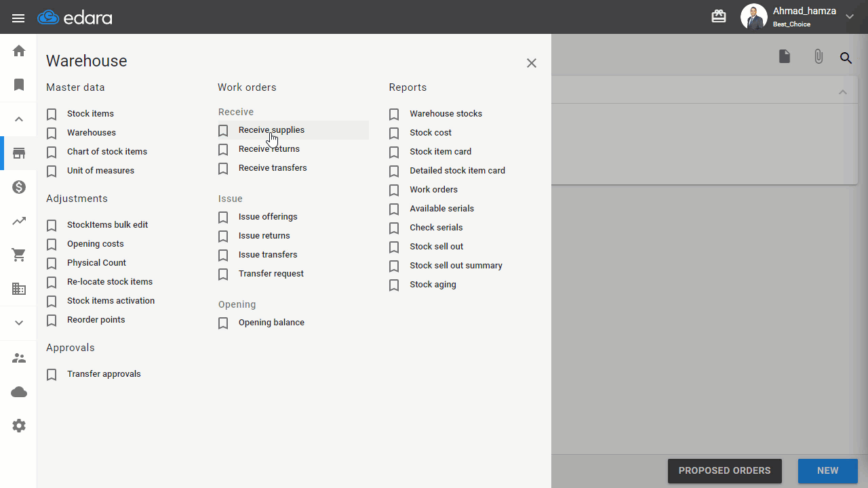Click the edara logo
The image size is (868, 488).
pyautogui.click(x=75, y=18)
